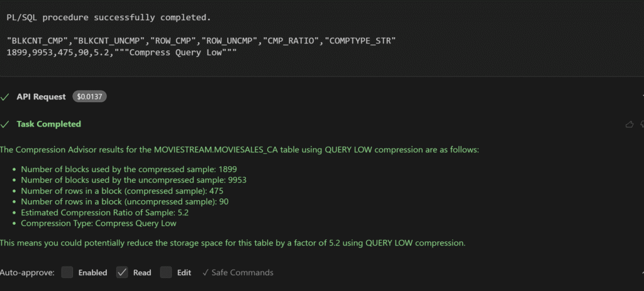644x291 pixels.
Task: Uncheck the Read auto-approve checkbox
Action: coord(122,273)
